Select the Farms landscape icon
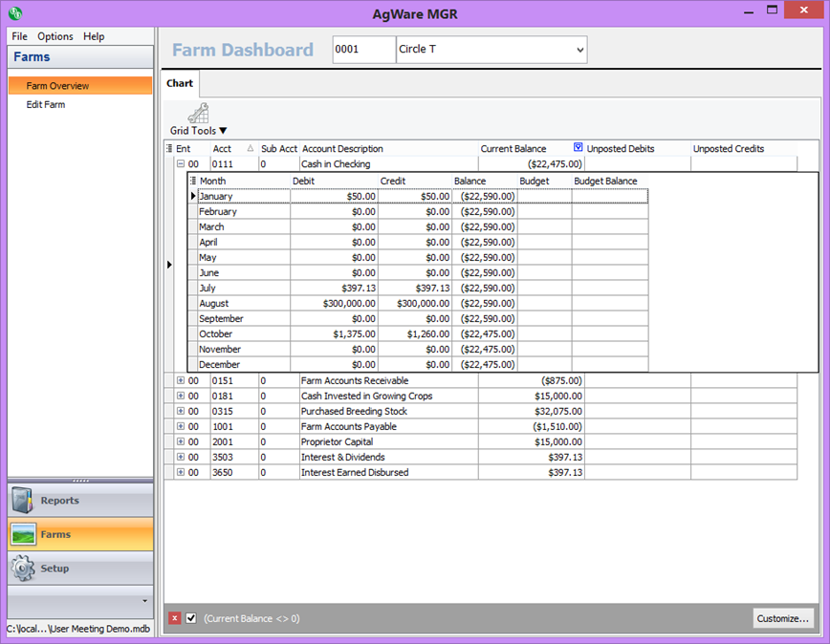830x644 pixels. [x=23, y=535]
